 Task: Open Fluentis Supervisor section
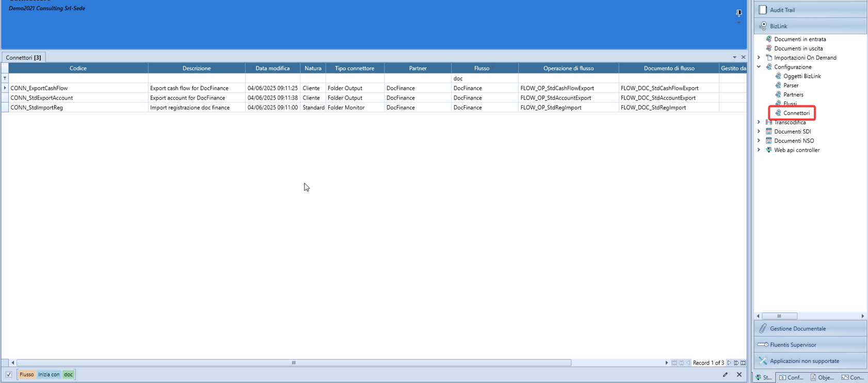(793, 345)
